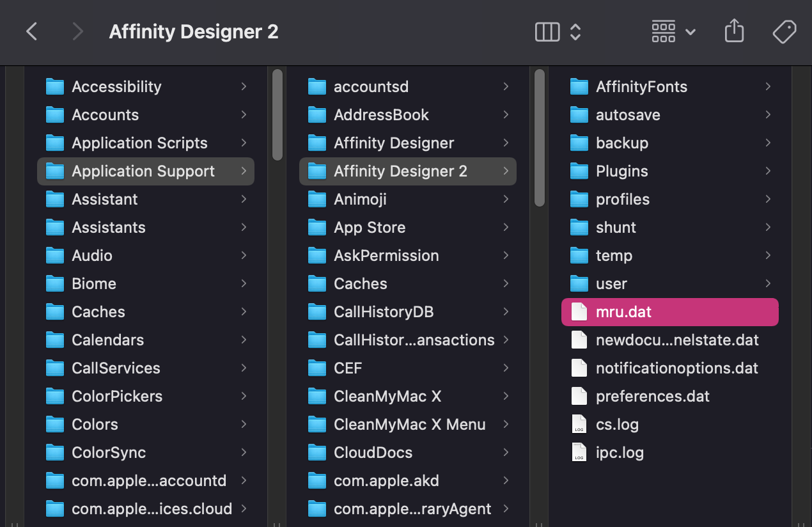The width and height of the screenshot is (812, 527).
Task: Expand the profiles folder chevron
Action: [x=768, y=199]
